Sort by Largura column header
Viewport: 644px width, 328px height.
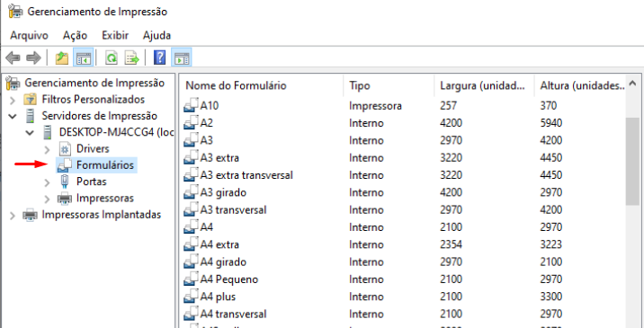pos(484,85)
